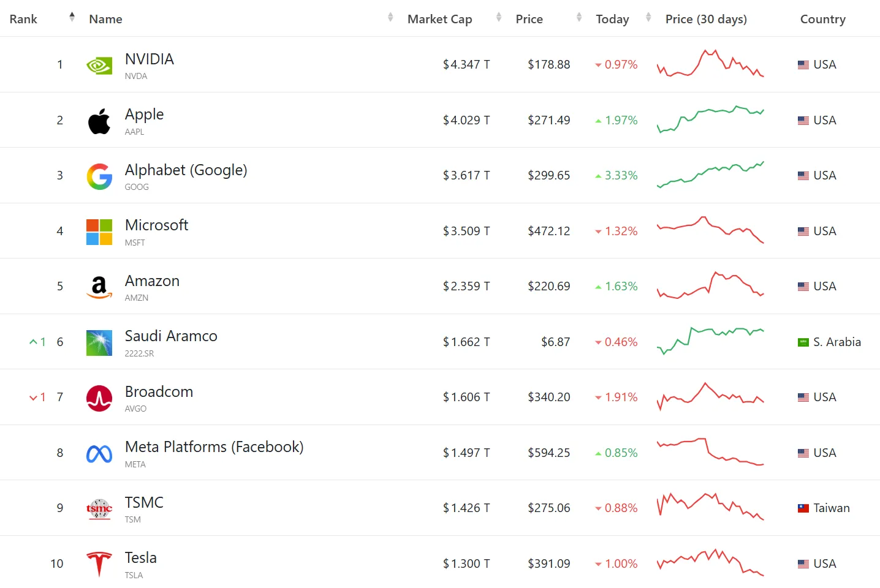880x588 pixels.
Task: Click the Microsoft four-square logo
Action: [x=99, y=232]
